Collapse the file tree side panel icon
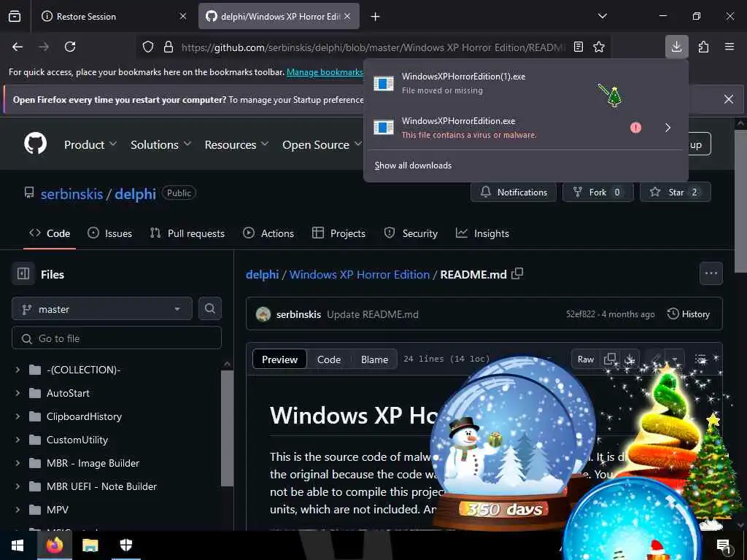Image resolution: width=747 pixels, height=560 pixels. point(23,274)
